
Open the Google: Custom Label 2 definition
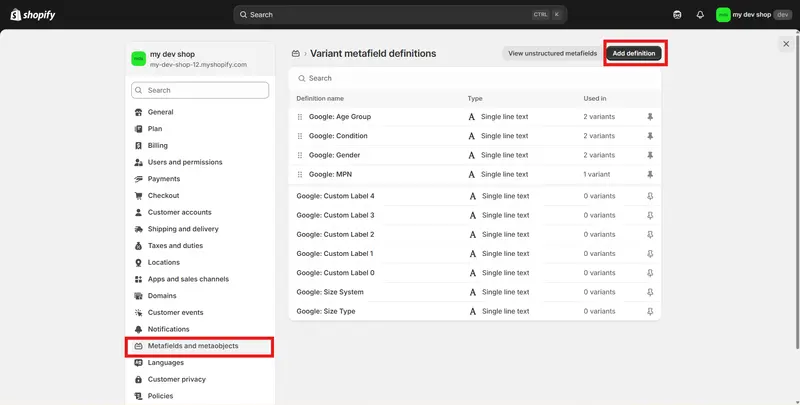tap(335, 235)
